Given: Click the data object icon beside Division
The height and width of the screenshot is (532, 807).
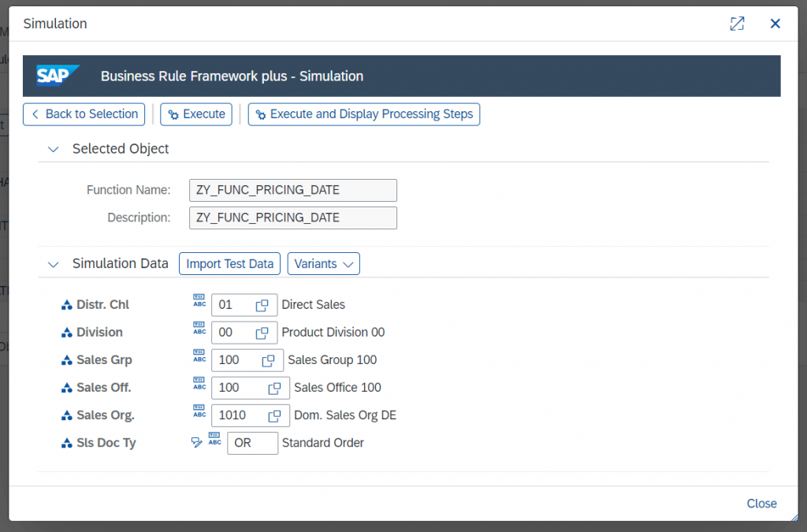Looking at the screenshot, I should [66, 333].
